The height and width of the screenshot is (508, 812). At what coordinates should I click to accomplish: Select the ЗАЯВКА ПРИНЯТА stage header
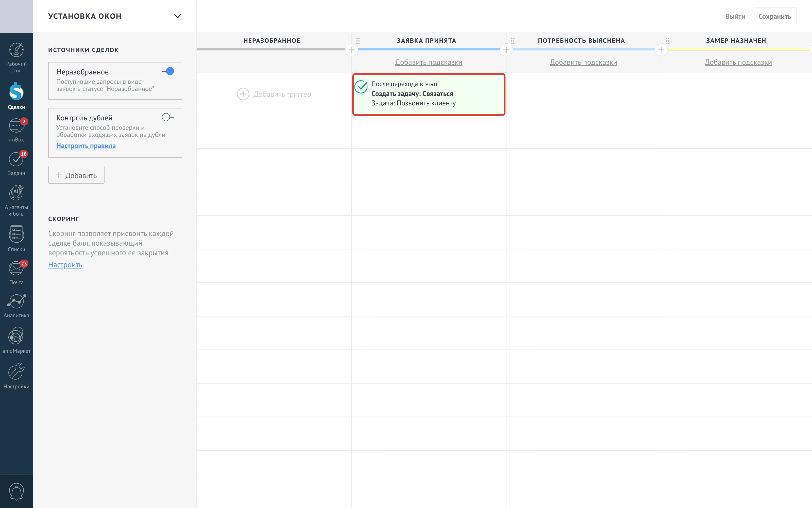click(x=427, y=41)
